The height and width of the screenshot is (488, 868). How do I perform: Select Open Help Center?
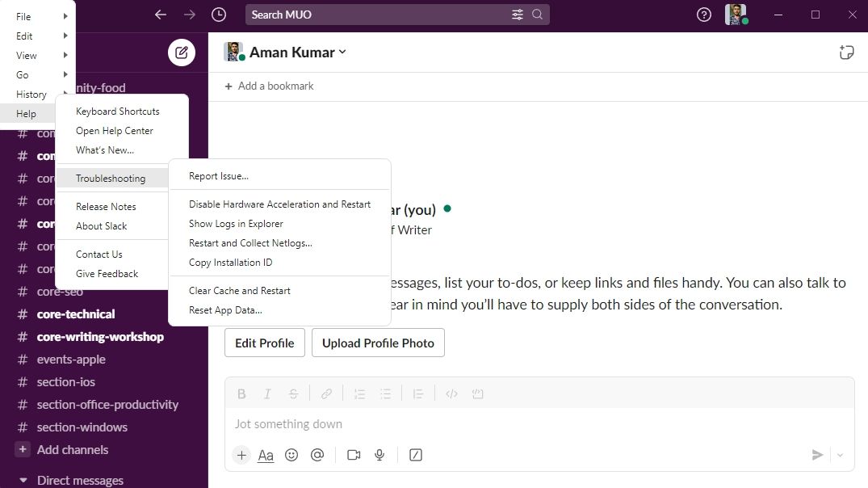(114, 131)
